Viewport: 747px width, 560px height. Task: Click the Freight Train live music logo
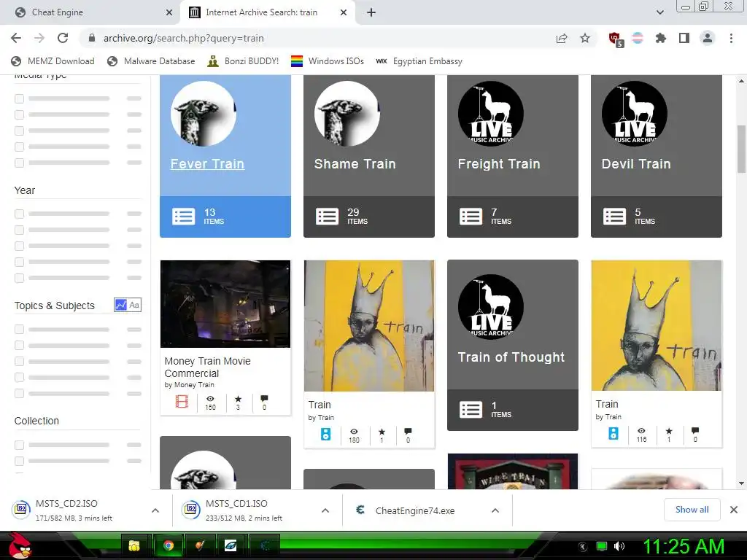(491, 113)
